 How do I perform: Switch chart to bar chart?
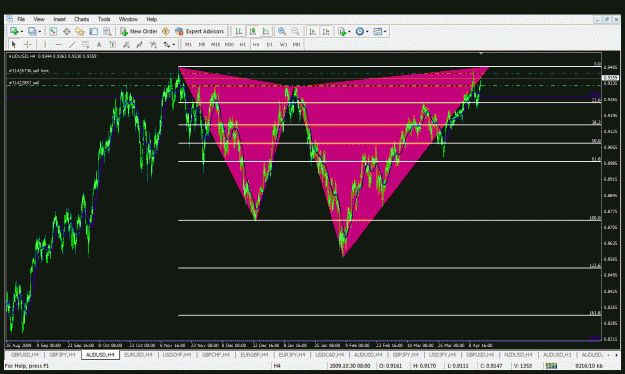click(x=238, y=31)
